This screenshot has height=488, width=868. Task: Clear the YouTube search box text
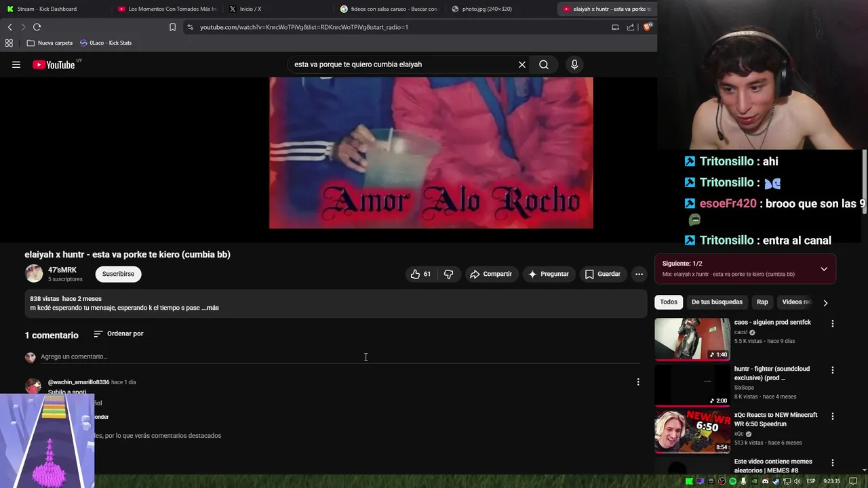tap(522, 64)
